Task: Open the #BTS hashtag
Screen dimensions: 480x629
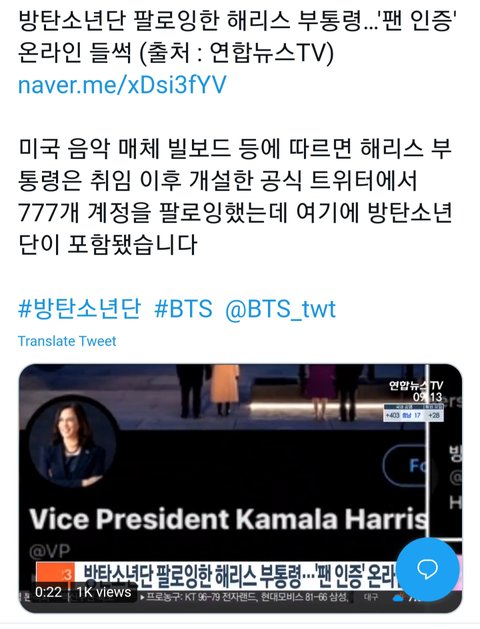Action: [183, 309]
